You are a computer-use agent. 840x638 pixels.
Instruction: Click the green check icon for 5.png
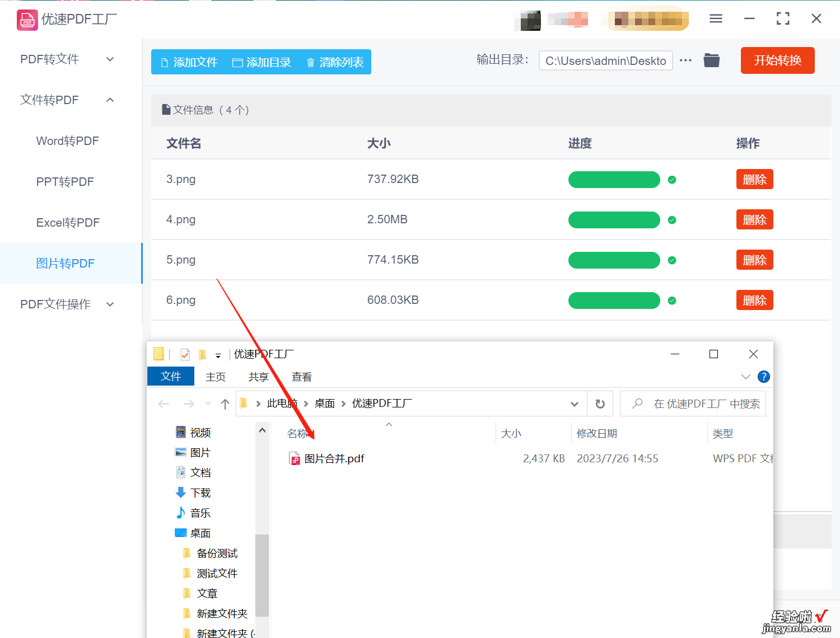tap(672, 260)
